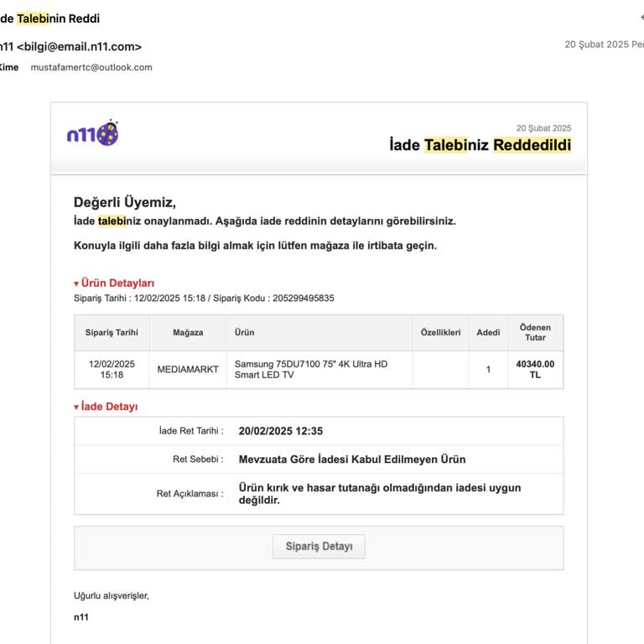The height and width of the screenshot is (644, 644).
Task: Collapse the İade Detayı section arrow
Action: tap(76, 407)
